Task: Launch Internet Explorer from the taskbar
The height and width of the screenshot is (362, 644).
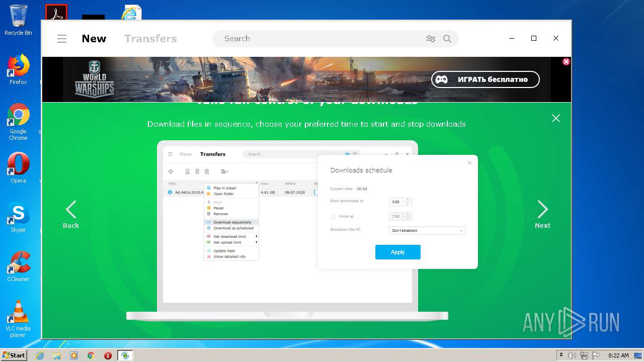Action: pos(40,355)
